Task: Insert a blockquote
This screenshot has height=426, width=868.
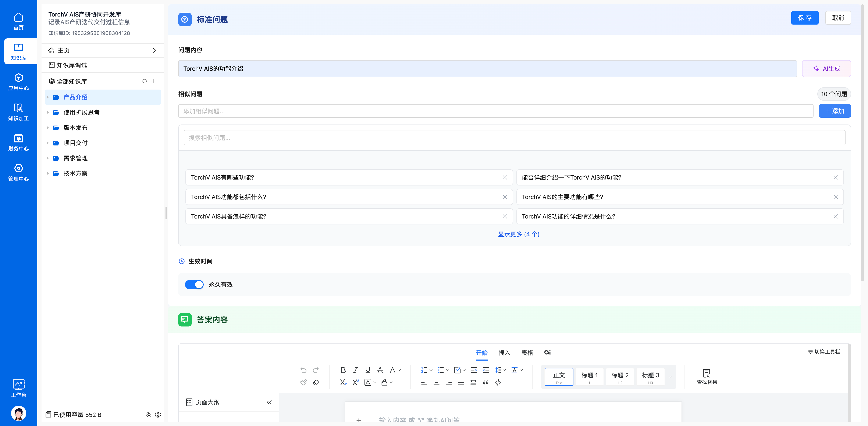Action: tap(485, 382)
